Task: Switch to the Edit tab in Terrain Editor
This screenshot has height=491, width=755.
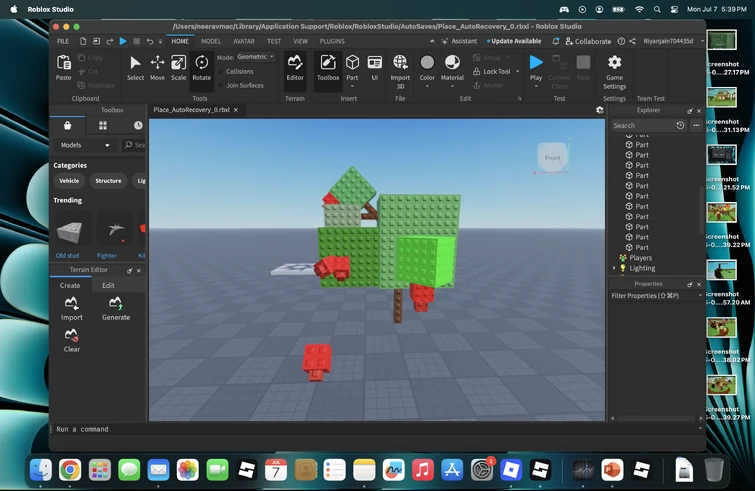Action: [108, 286]
